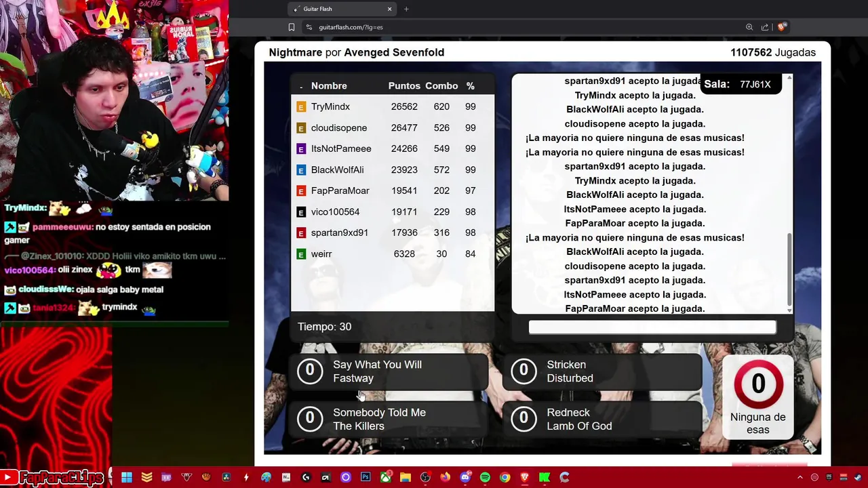
Task: Vote for Stricken by Disturbed
Action: [602, 371]
